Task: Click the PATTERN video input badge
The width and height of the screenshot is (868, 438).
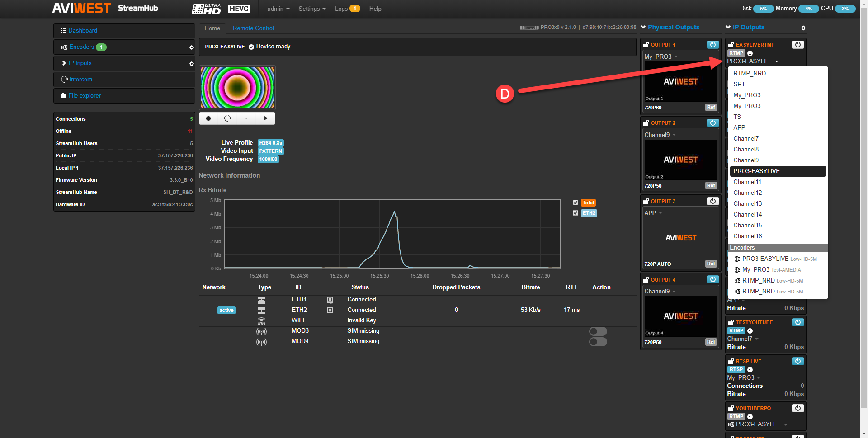Action: 270,151
